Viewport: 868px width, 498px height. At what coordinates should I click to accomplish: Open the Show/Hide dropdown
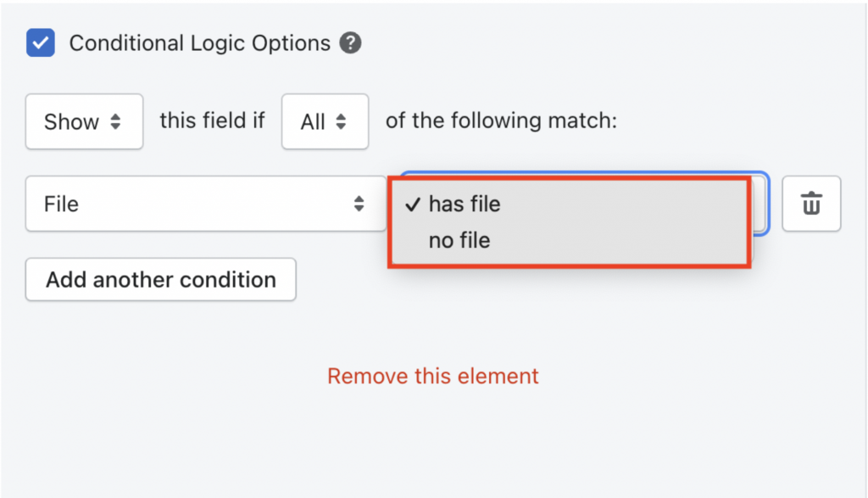pyautogui.click(x=84, y=121)
